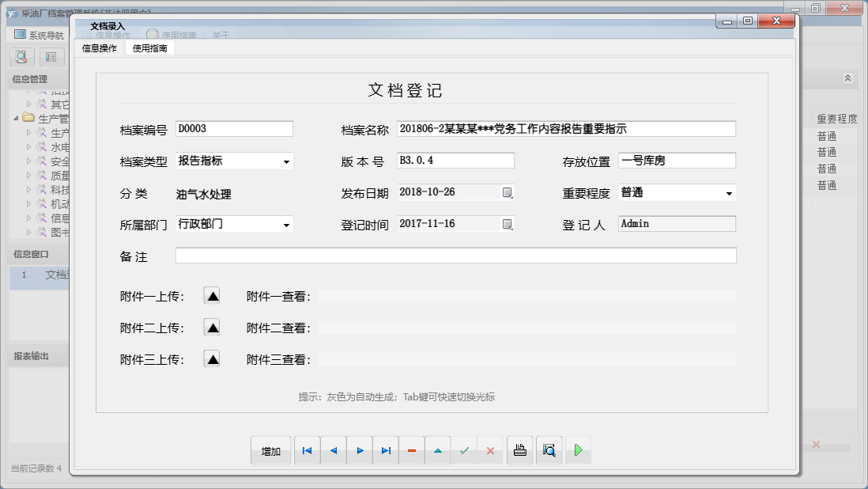Jump to last record with navigation icon
Screen dimensions: 868x489
click(x=386, y=449)
